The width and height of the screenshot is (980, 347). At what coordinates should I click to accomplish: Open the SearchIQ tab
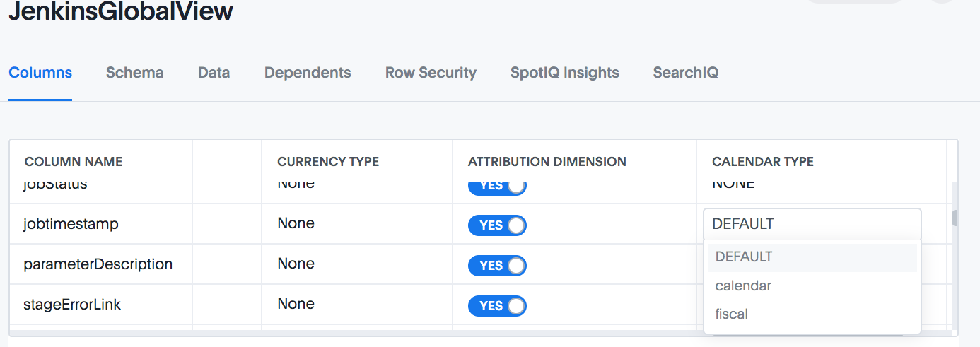coord(686,72)
